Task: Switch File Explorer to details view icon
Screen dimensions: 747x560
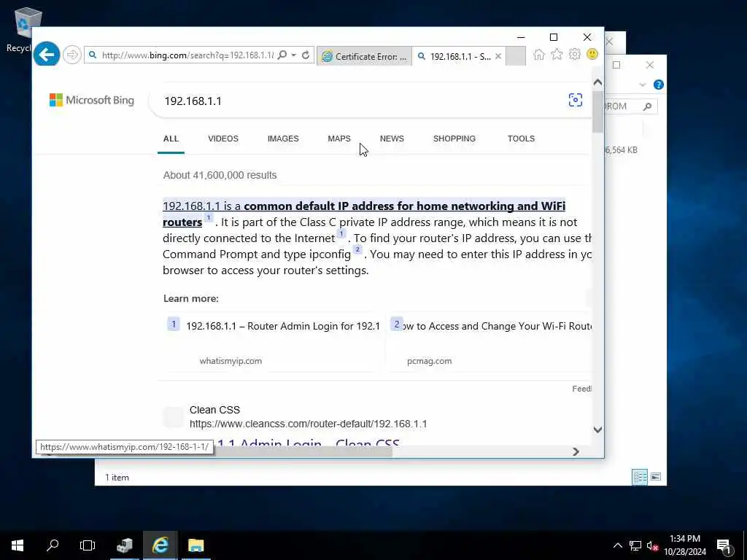Action: 640,477
